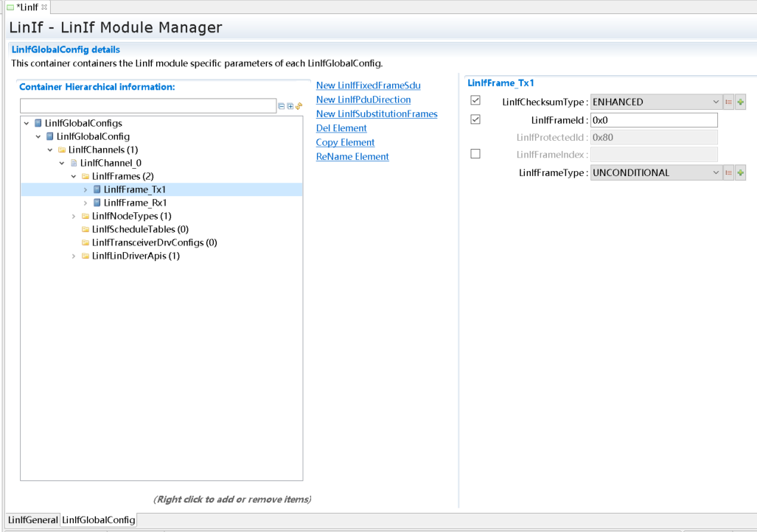The width and height of the screenshot is (757, 532).
Task: Click the expand-all icon beside the filter box
Action: tap(290, 106)
